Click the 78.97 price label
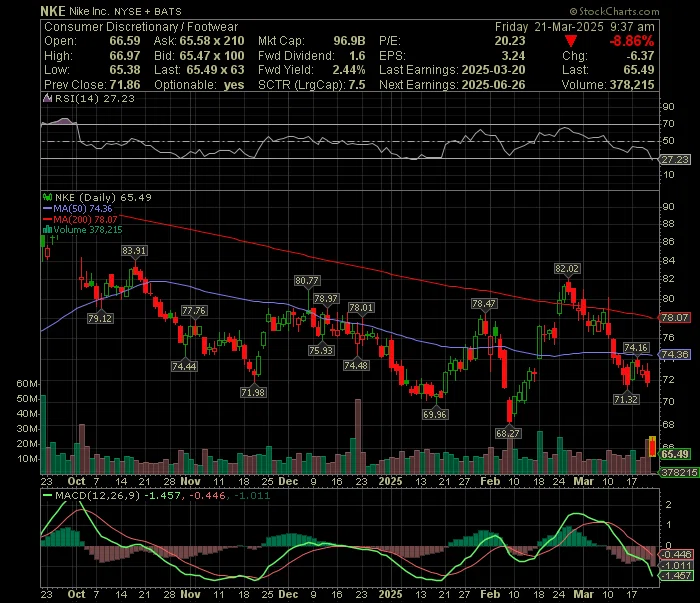 326,299
